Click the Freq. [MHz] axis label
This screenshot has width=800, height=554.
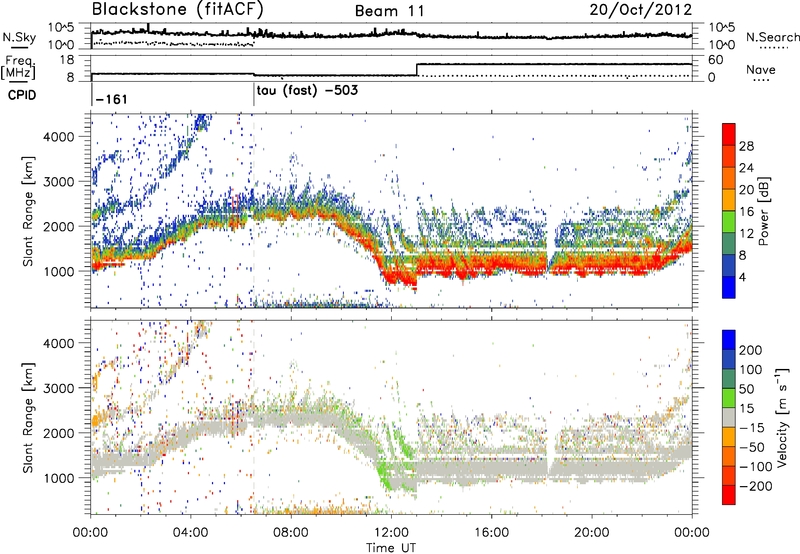click(x=18, y=68)
